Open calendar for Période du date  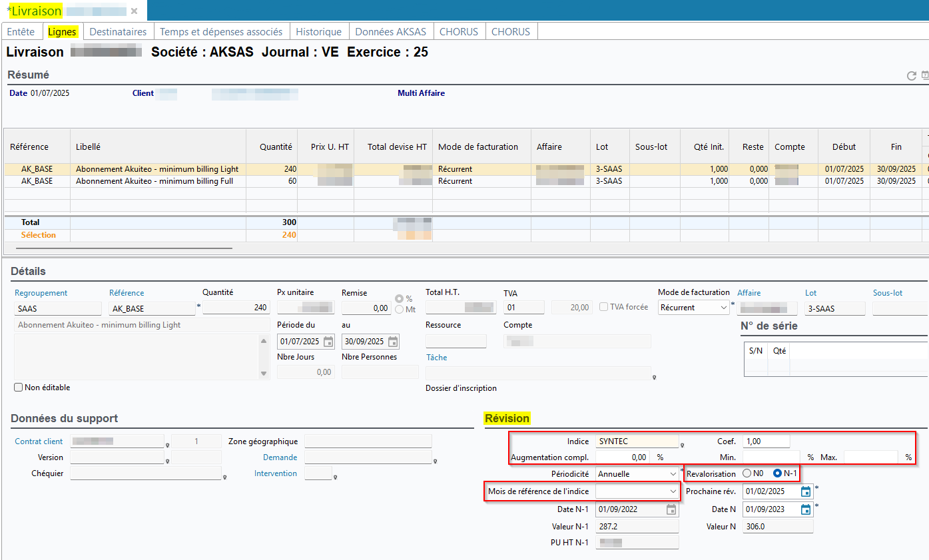coord(328,342)
